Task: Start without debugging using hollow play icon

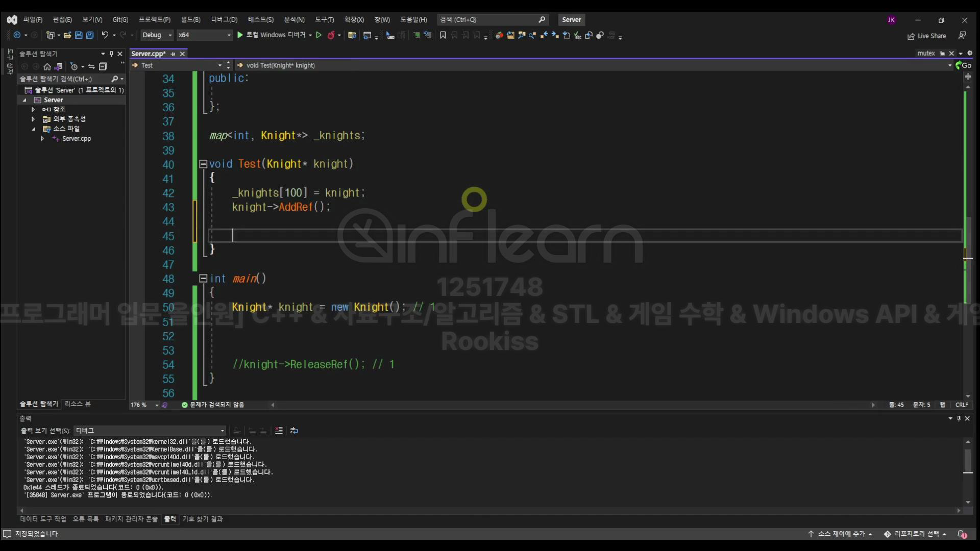Action: 319,35
